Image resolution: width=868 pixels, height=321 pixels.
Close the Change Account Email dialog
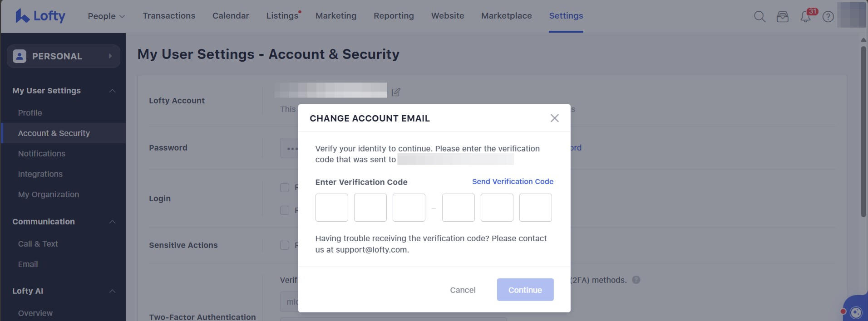[x=554, y=118]
